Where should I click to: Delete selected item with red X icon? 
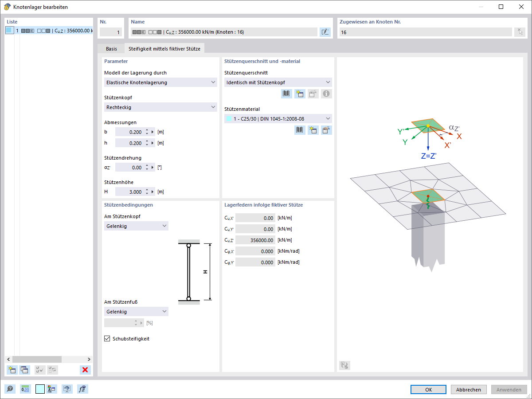tap(85, 370)
